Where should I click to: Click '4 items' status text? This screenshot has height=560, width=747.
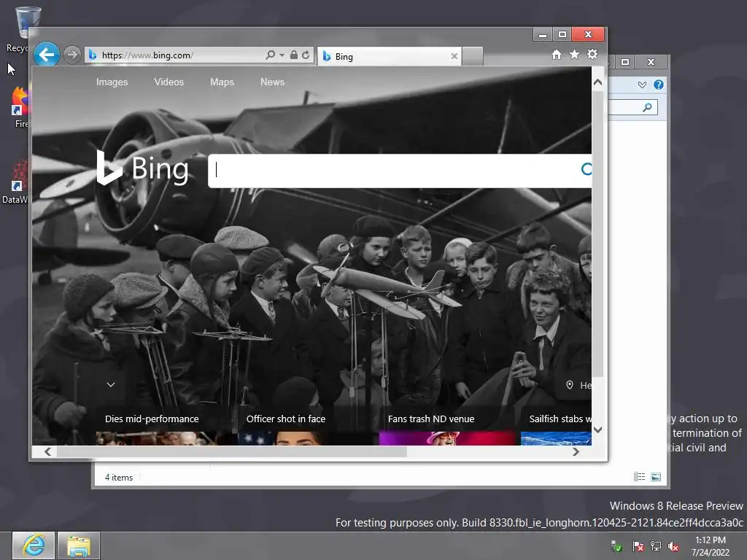[x=119, y=478]
